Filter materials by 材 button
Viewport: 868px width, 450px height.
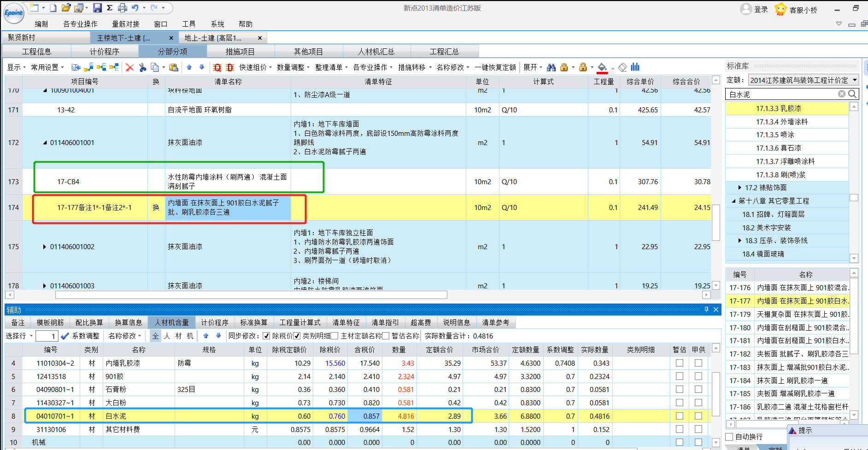(179, 336)
